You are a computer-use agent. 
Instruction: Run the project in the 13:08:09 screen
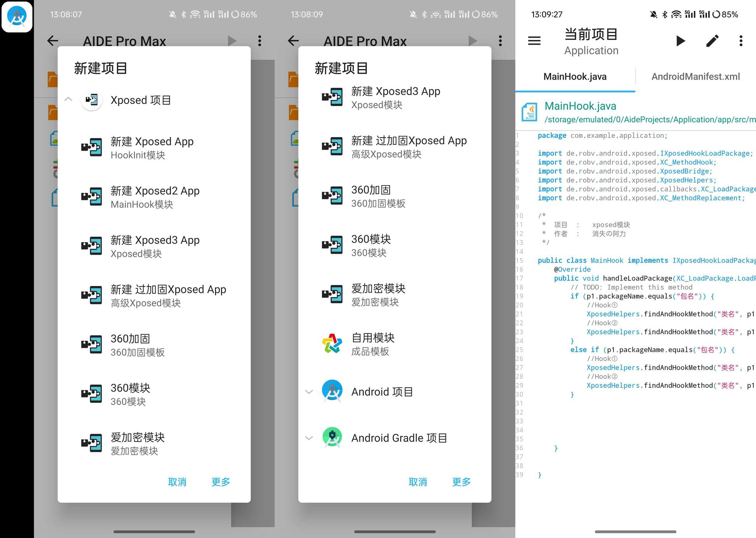[473, 41]
